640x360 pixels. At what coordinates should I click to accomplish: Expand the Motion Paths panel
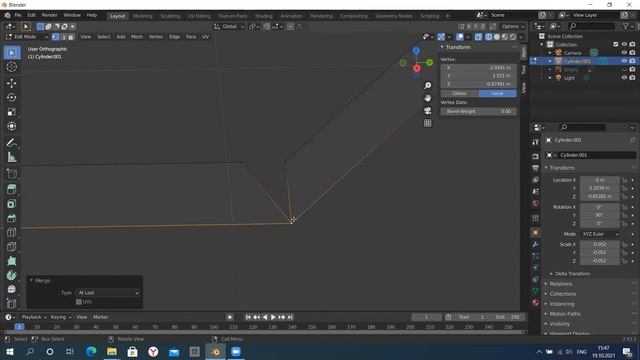(565, 314)
